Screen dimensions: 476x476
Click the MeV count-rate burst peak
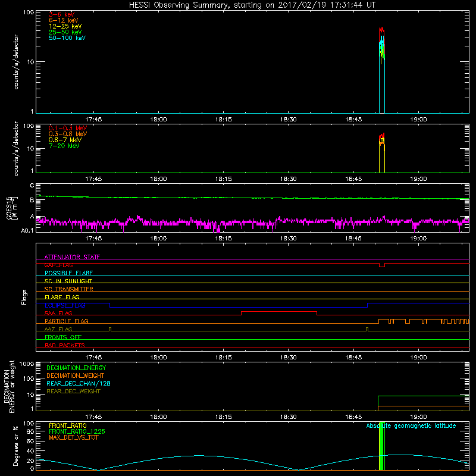pos(382,136)
